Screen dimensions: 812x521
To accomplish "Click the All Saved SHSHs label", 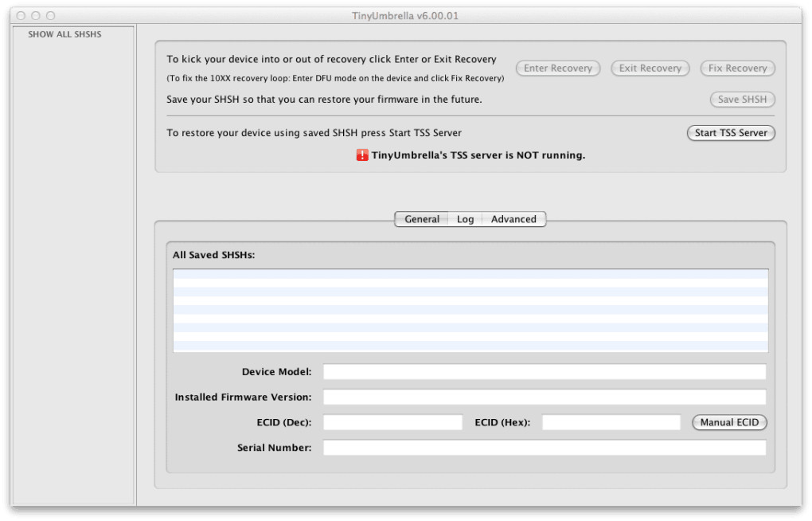I will tap(213, 255).
